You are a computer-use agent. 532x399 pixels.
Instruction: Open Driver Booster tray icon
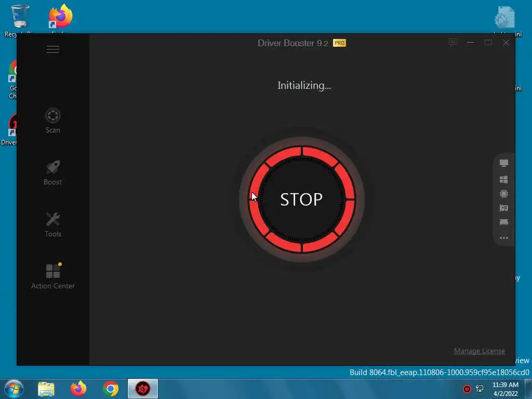(467, 389)
